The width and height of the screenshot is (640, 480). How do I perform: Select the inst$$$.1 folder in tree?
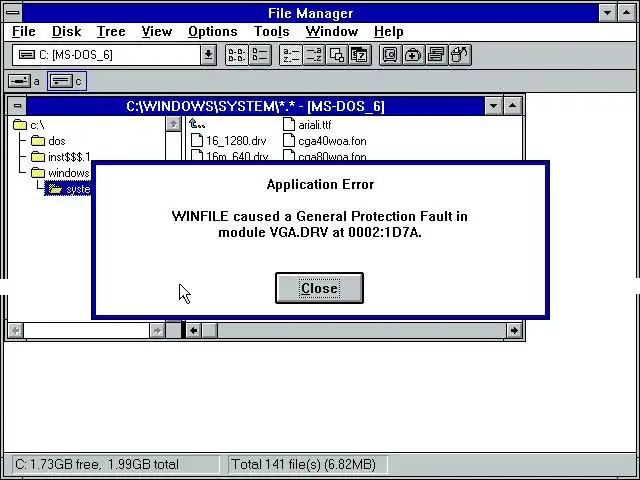[x=61, y=157]
